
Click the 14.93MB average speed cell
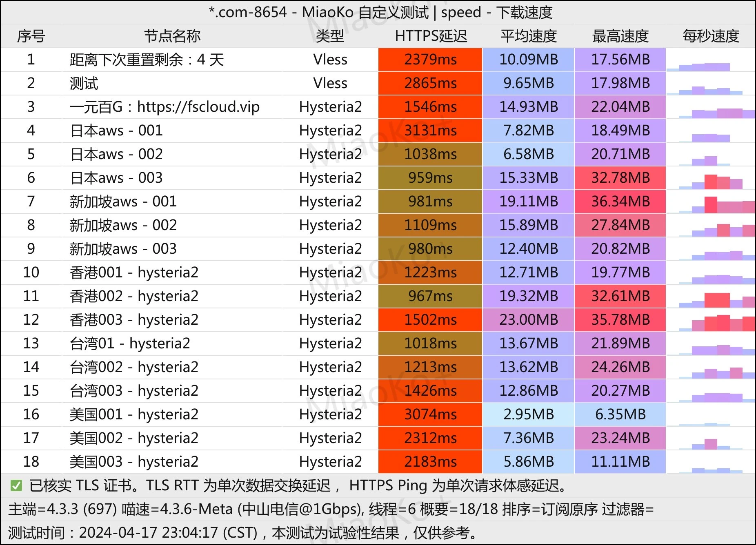529,107
